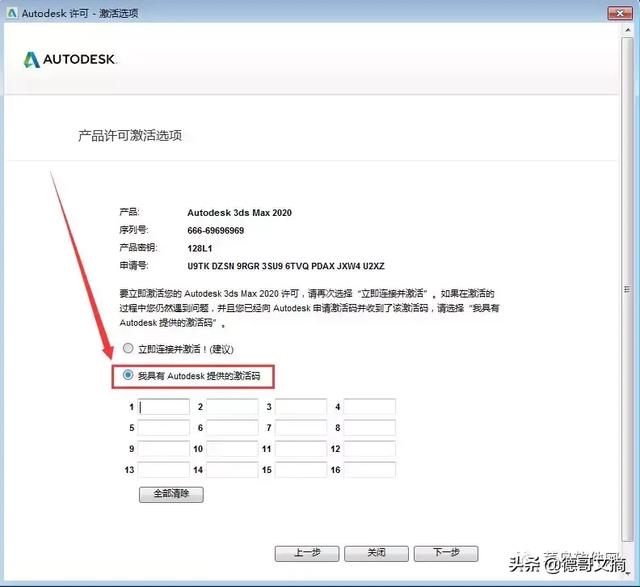Click activation code field 12
640x587 pixels.
(370, 449)
